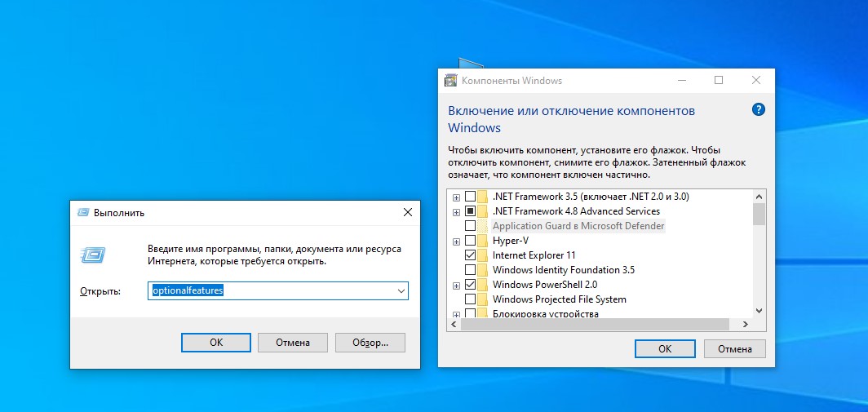Click horizontal scrollbar left arrow in features list

[454, 325]
